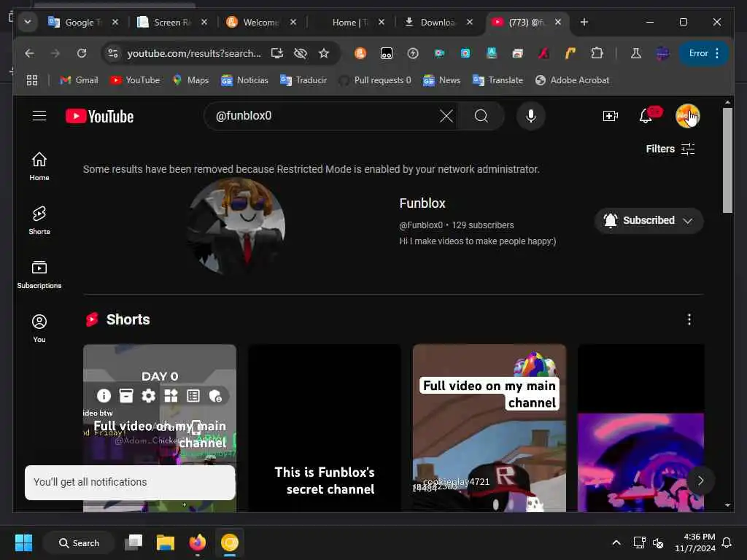Open Firefox from the taskbar
The height and width of the screenshot is (560, 747).
(x=197, y=542)
